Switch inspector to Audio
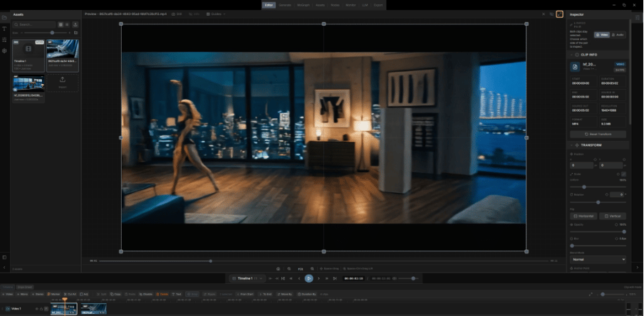Image resolution: width=644 pixels, height=316 pixels. [x=618, y=34]
